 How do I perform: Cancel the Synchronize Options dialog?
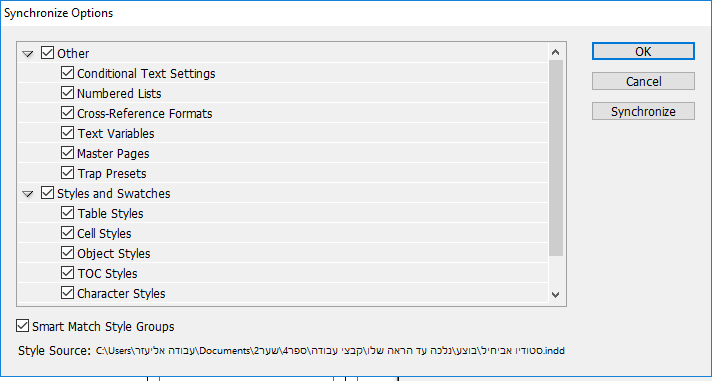click(x=643, y=81)
